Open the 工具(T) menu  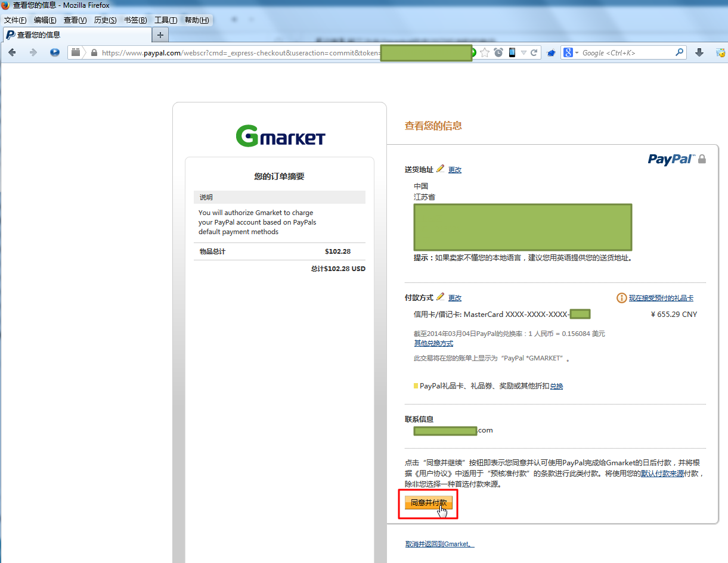click(x=166, y=20)
